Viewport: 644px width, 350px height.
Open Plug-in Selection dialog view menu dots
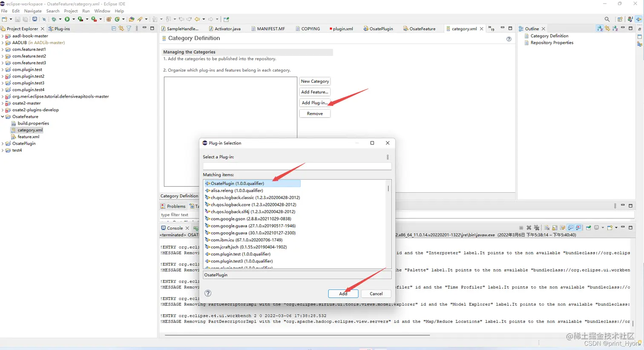click(388, 157)
